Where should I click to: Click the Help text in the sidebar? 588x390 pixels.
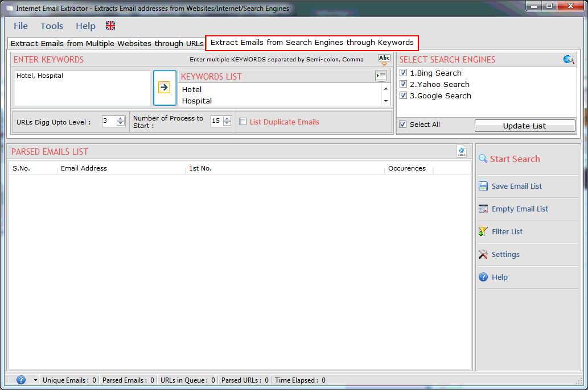pyautogui.click(x=500, y=277)
